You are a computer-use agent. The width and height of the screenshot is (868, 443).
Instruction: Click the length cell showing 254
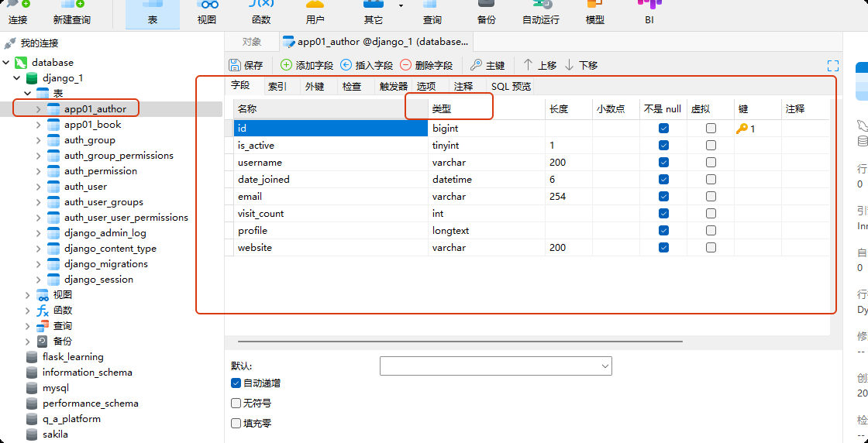pos(569,197)
